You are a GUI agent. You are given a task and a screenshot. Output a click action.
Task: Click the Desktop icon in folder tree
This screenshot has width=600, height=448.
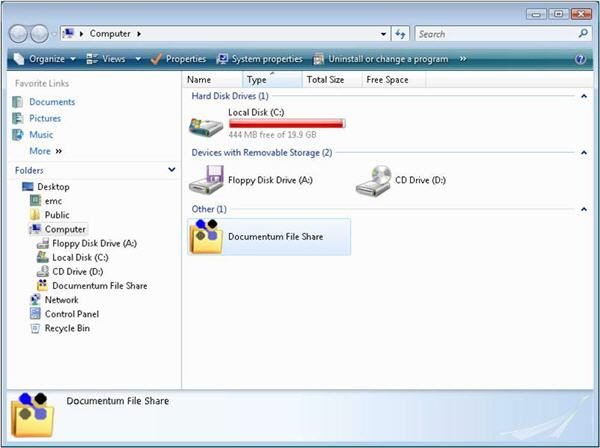click(28, 187)
